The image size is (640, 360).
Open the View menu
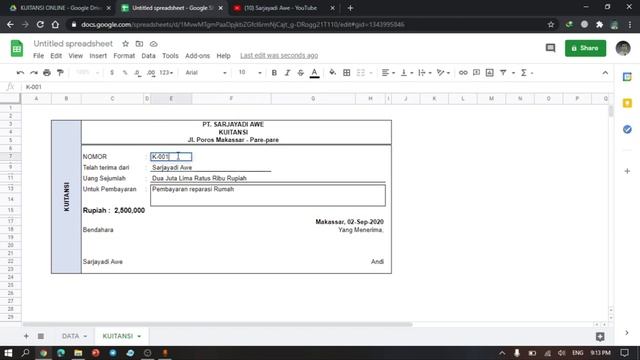point(76,56)
